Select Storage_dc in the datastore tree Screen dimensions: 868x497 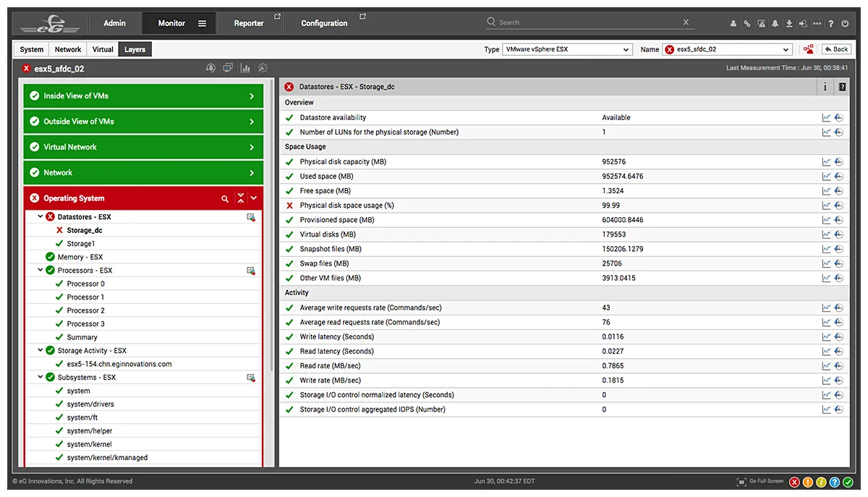pos(85,231)
